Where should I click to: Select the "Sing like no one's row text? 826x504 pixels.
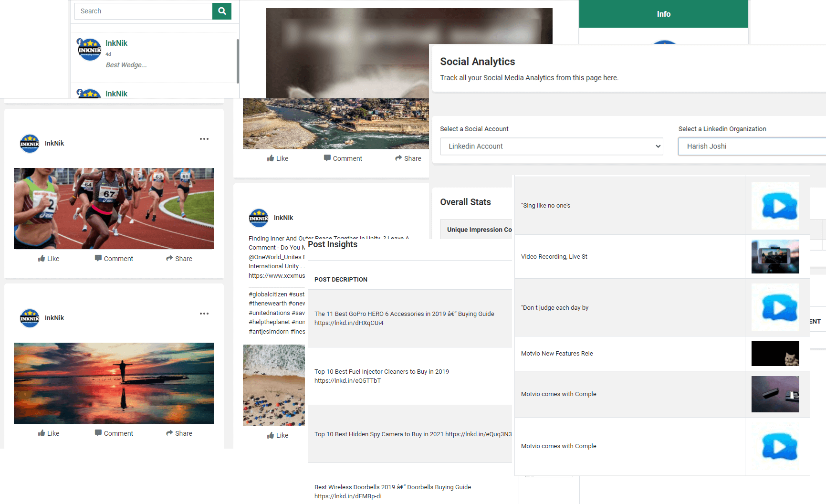pos(545,206)
